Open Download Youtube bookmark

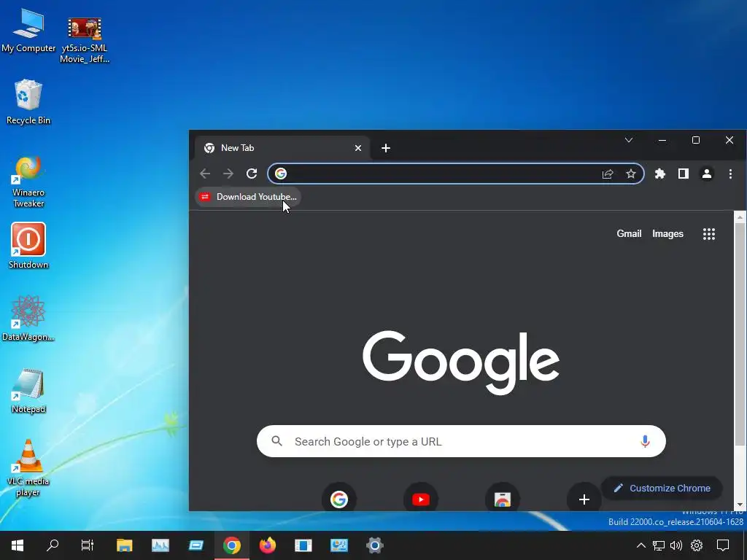(x=248, y=197)
